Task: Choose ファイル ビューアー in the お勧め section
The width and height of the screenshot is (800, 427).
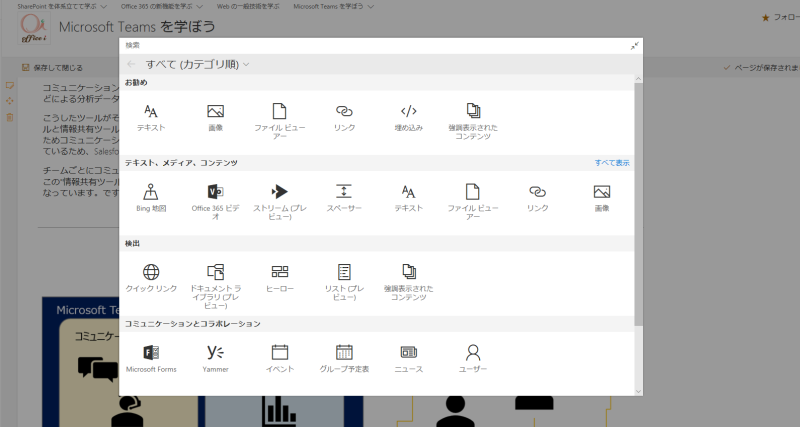Action: pos(280,121)
